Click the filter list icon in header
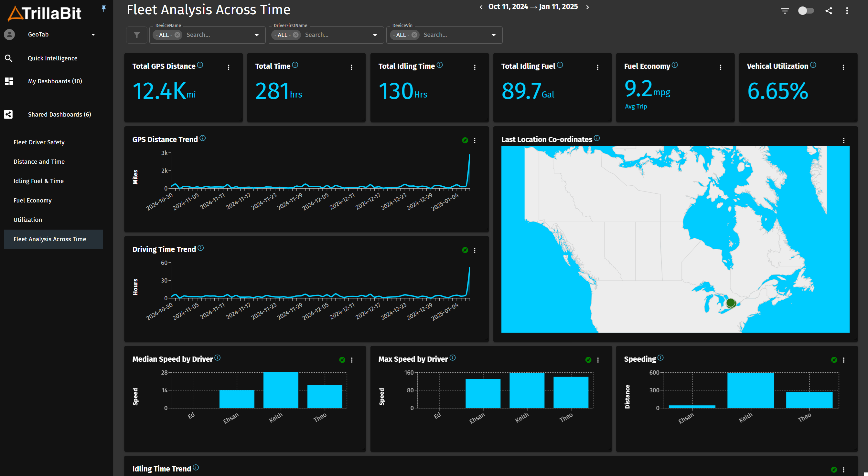The height and width of the screenshot is (476, 868). pyautogui.click(x=785, y=11)
